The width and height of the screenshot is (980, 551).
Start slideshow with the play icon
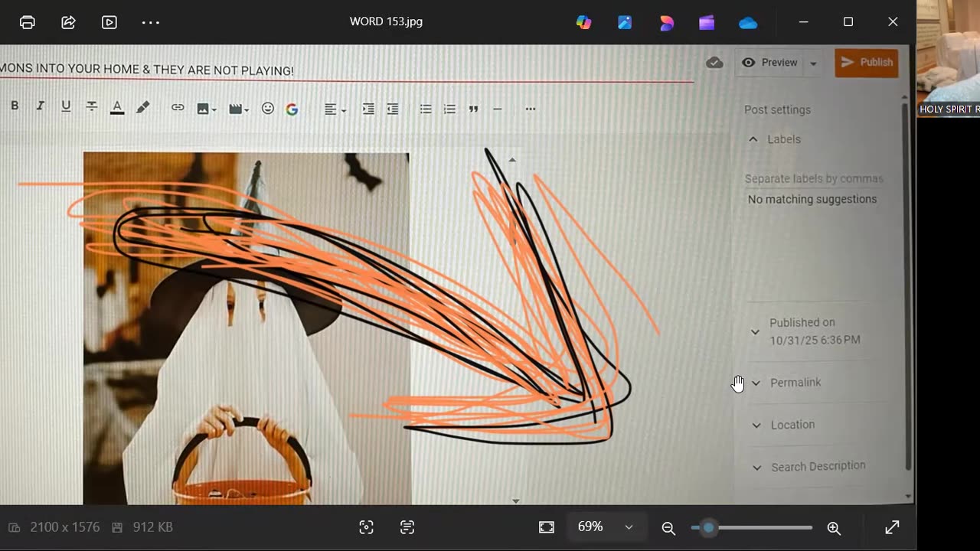pos(109,22)
